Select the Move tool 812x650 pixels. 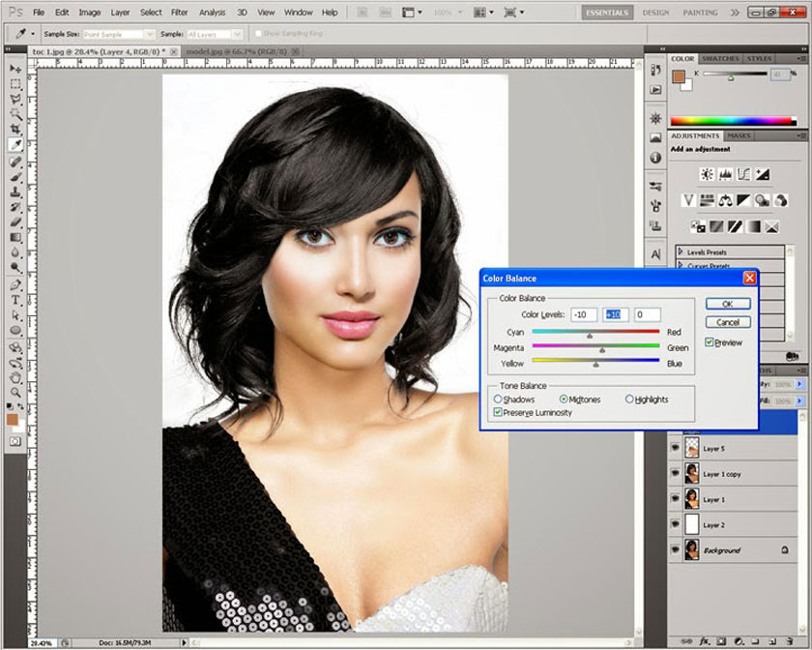coord(15,69)
